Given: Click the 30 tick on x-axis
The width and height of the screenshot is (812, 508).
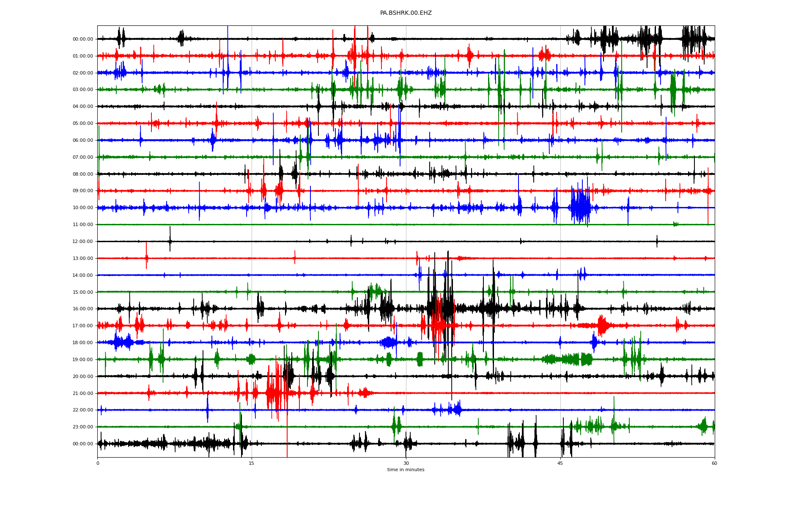Looking at the screenshot, I should pyautogui.click(x=406, y=464).
